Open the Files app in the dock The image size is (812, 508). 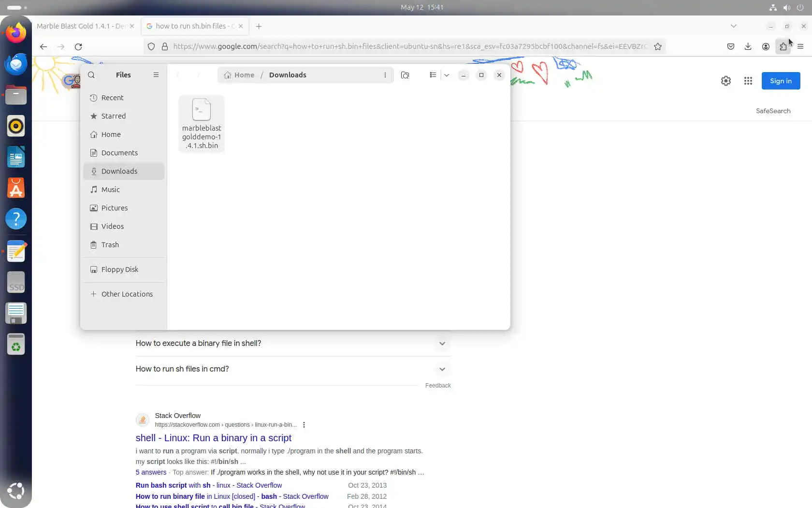click(16, 95)
